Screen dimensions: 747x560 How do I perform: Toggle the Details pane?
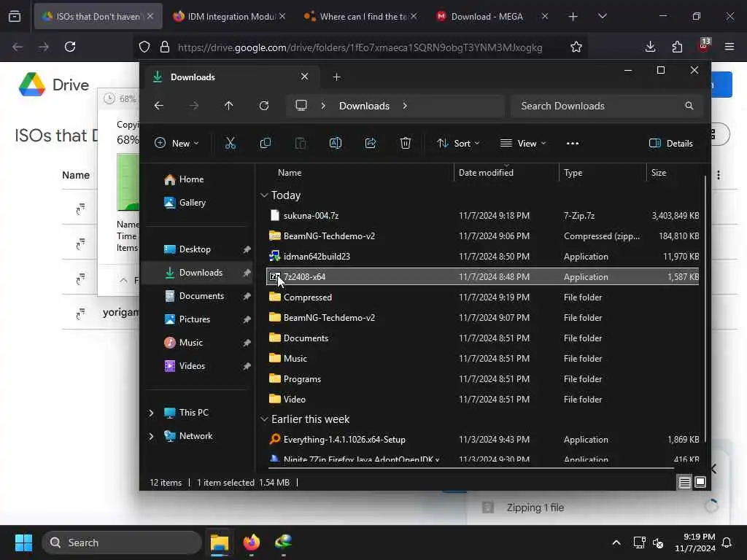point(671,144)
